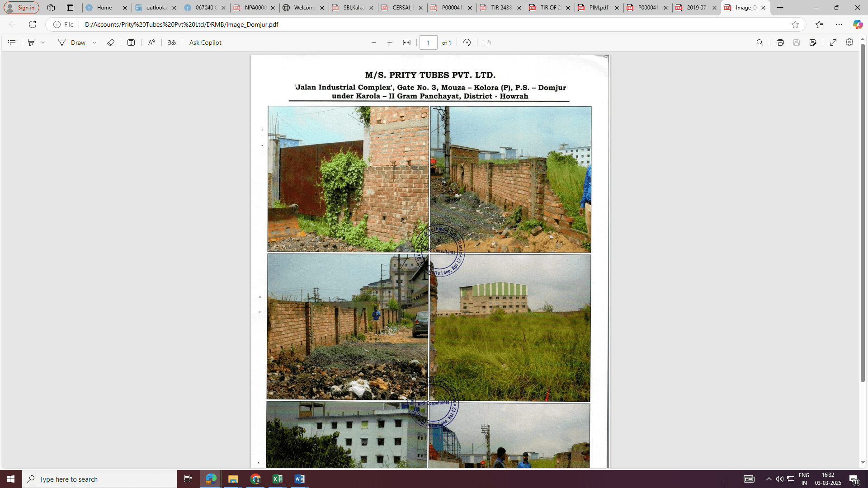
Task: Enter full screen PDF view
Action: pos(833,42)
